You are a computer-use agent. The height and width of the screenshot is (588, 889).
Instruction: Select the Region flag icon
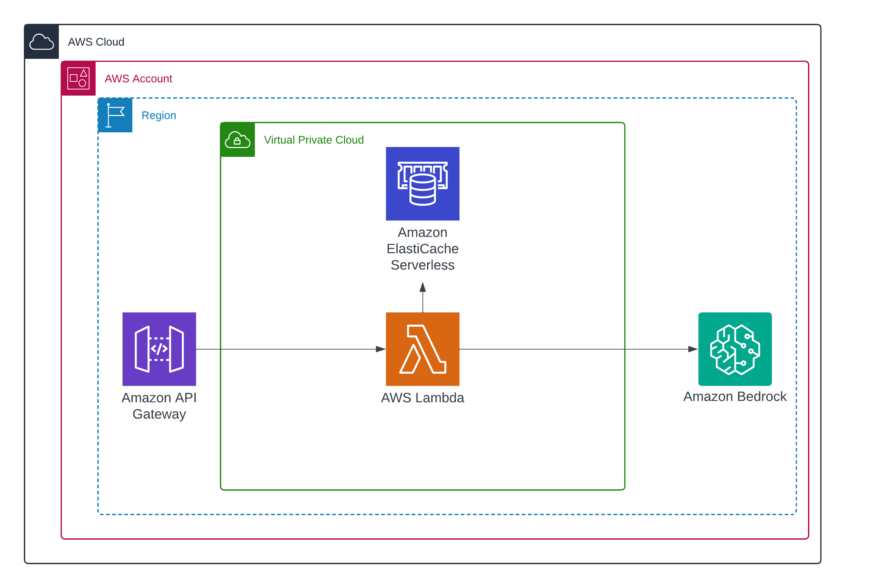[115, 115]
